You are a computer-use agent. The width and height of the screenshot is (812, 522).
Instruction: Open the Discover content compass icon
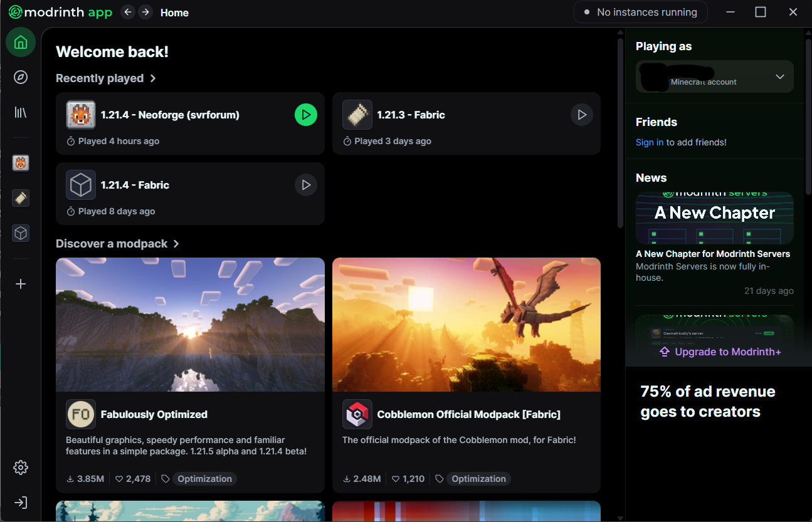pyautogui.click(x=21, y=77)
